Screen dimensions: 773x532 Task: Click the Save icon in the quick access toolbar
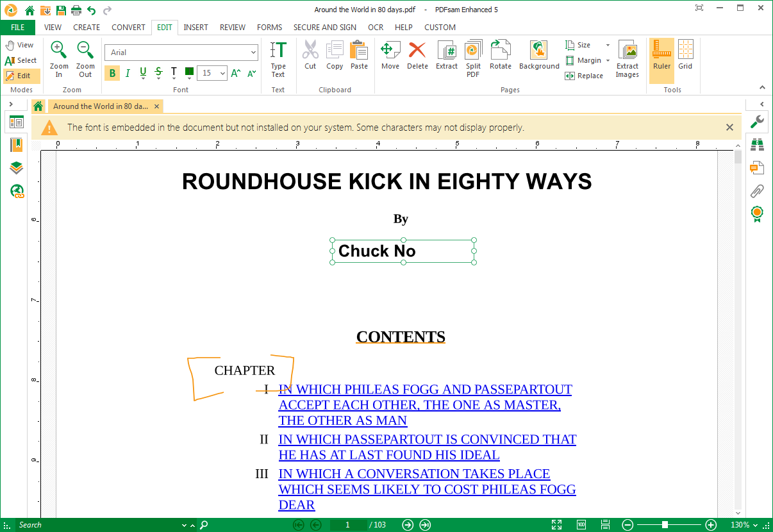tap(61, 10)
